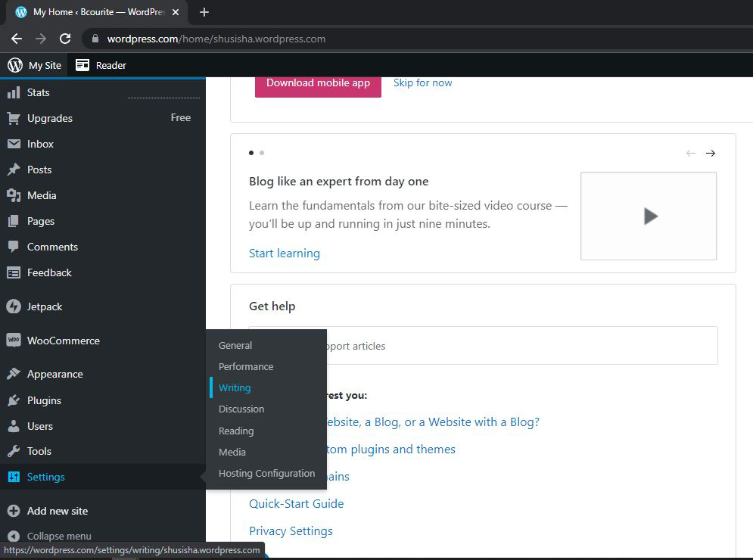753x560 pixels.
Task: Click the WooCommerce logo icon
Action: (x=14, y=340)
